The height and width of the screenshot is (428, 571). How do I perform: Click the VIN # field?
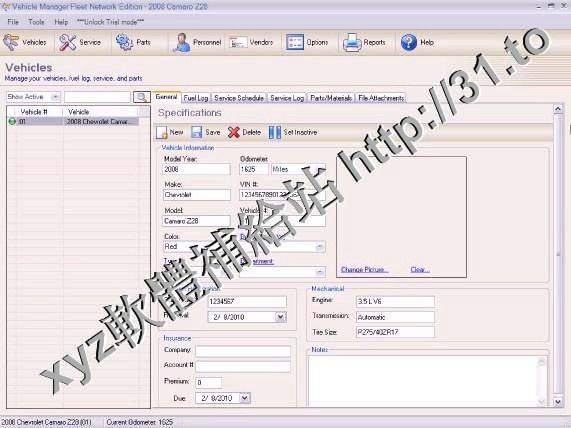282,195
